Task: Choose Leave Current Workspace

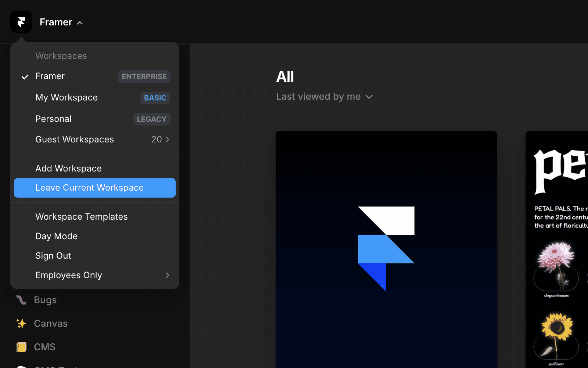Action: (89, 188)
